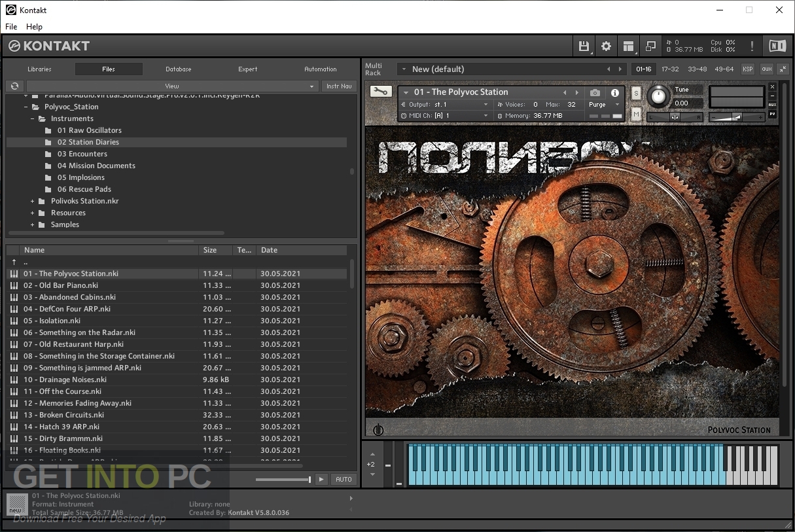Show rack page 33-48
795x532 pixels.
coord(697,69)
